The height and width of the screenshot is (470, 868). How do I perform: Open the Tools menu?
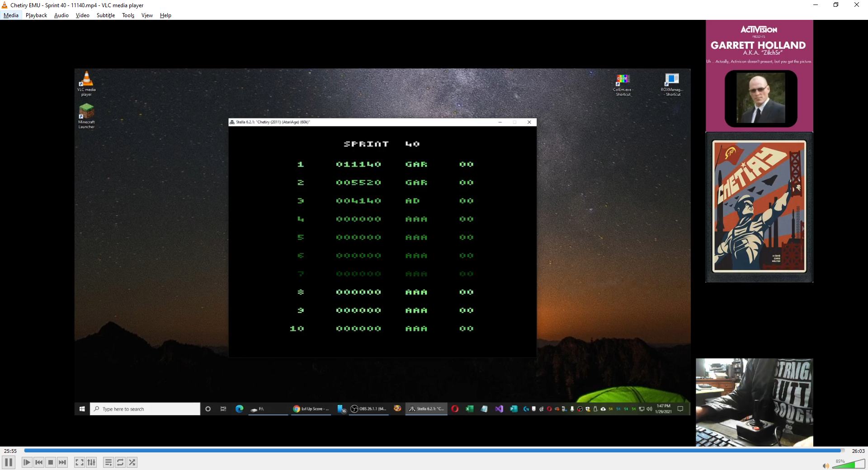128,15
